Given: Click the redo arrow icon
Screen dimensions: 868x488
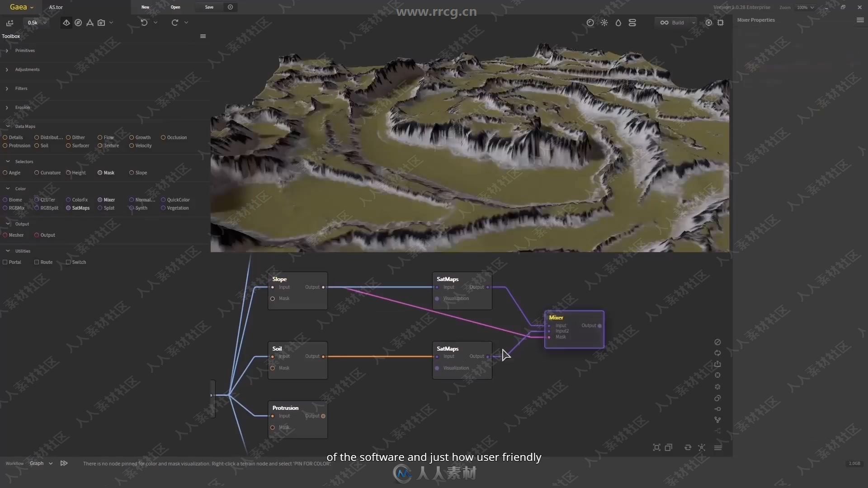Looking at the screenshot, I should pyautogui.click(x=175, y=23).
